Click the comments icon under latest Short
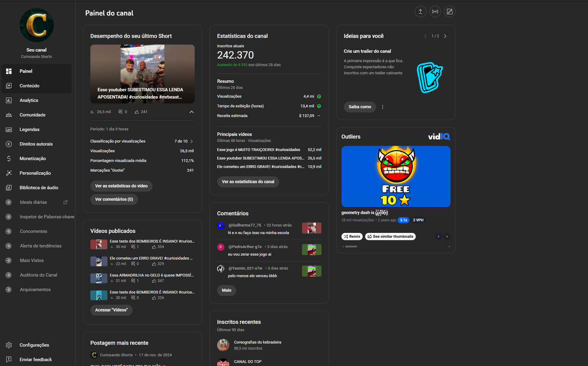 point(120,112)
